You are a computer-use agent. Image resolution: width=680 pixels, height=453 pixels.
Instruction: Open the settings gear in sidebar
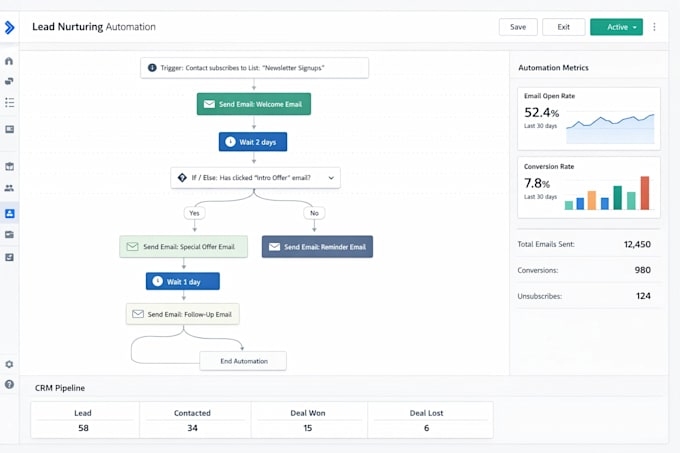coord(9,365)
